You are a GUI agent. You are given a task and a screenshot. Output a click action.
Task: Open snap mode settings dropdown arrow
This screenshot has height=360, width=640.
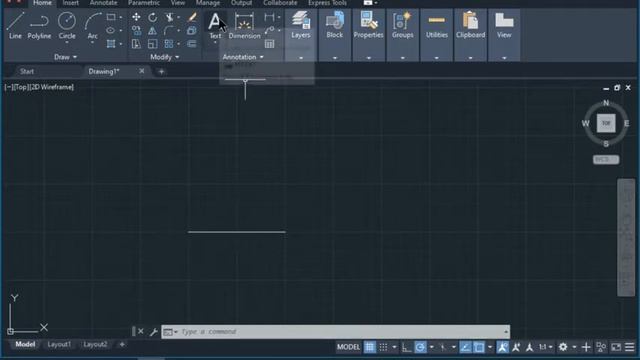pyautogui.click(x=394, y=347)
